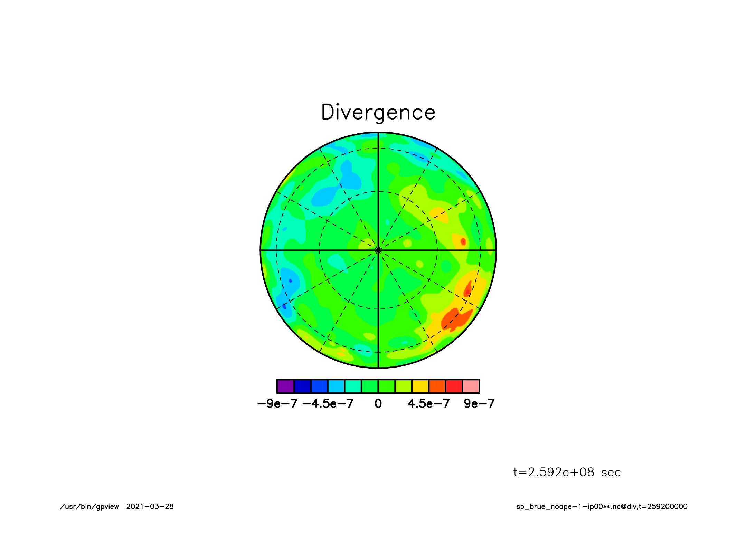Click the dark blue colorbar swatch
Viewport: 756px width, 534px height.
pyautogui.click(x=302, y=386)
